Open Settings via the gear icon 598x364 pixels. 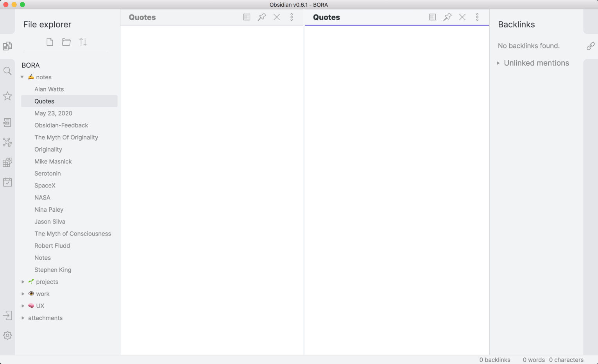7,335
